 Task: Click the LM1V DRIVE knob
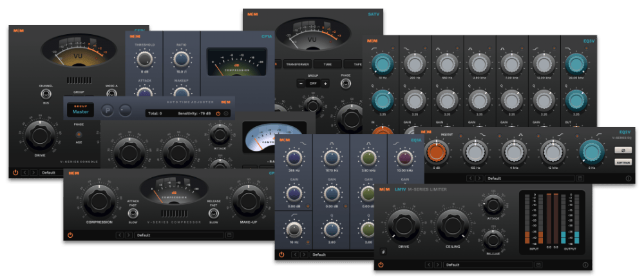(403, 225)
